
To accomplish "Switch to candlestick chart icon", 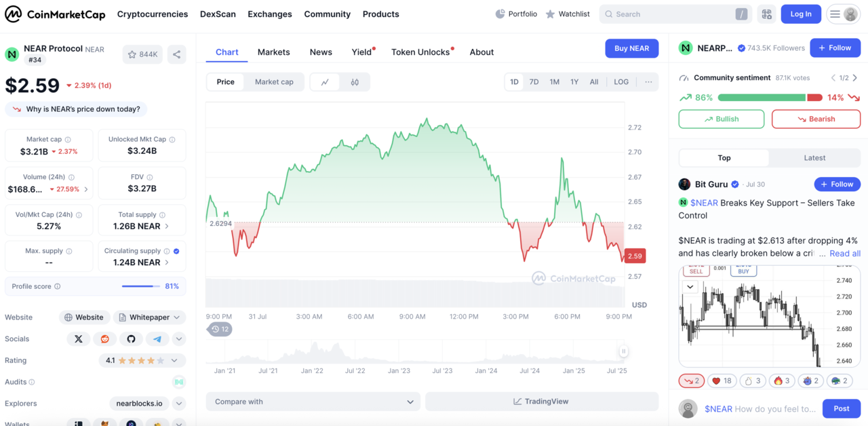I will pyautogui.click(x=355, y=82).
